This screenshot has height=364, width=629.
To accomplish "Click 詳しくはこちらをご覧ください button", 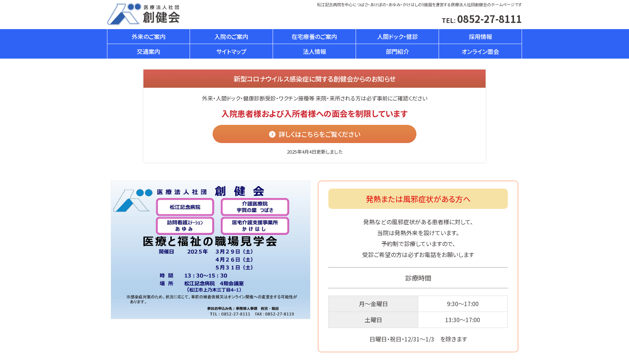I will (x=314, y=134).
